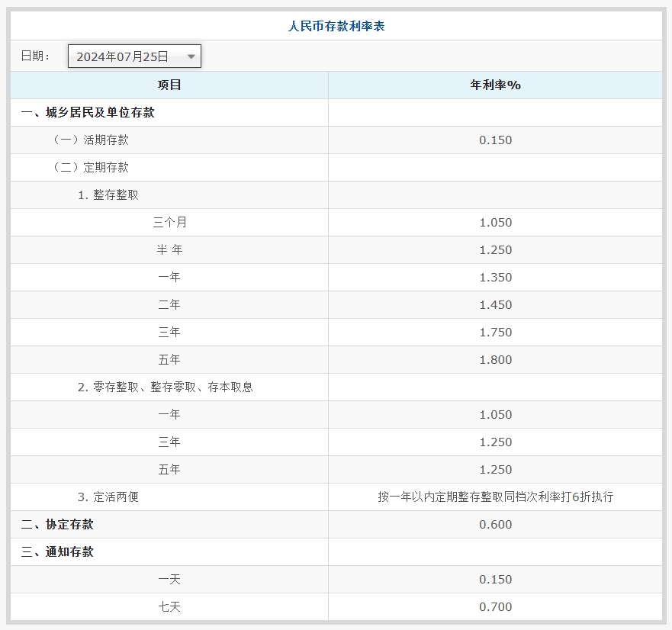672x630 pixels.
Task: Click the 1.800 five-year rate value
Action: pyautogui.click(x=495, y=359)
